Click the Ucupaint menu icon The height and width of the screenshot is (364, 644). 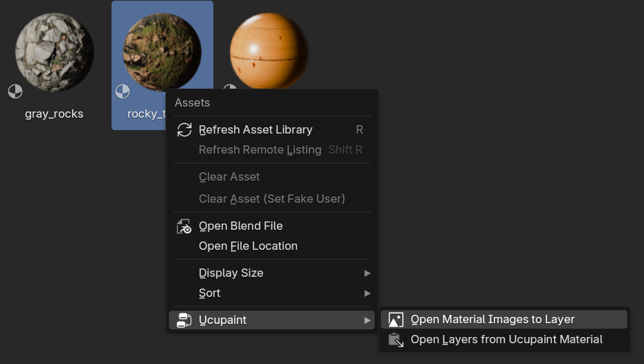pyautogui.click(x=184, y=320)
